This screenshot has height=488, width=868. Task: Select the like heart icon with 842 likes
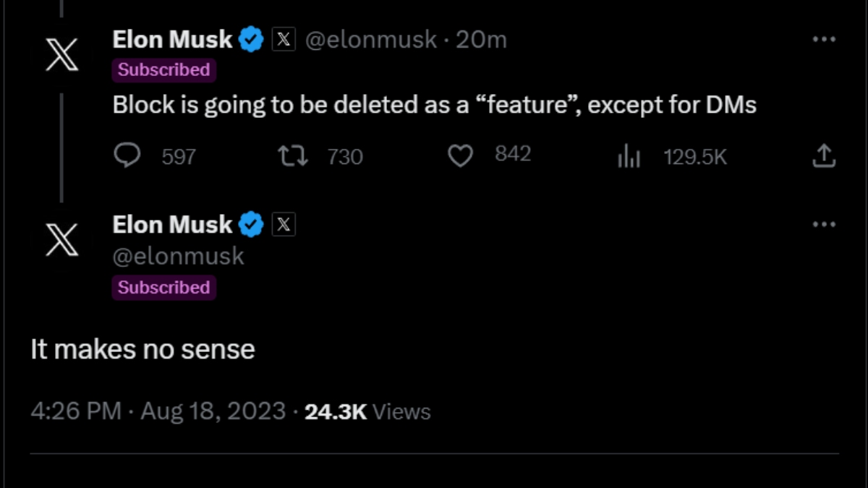tap(459, 155)
